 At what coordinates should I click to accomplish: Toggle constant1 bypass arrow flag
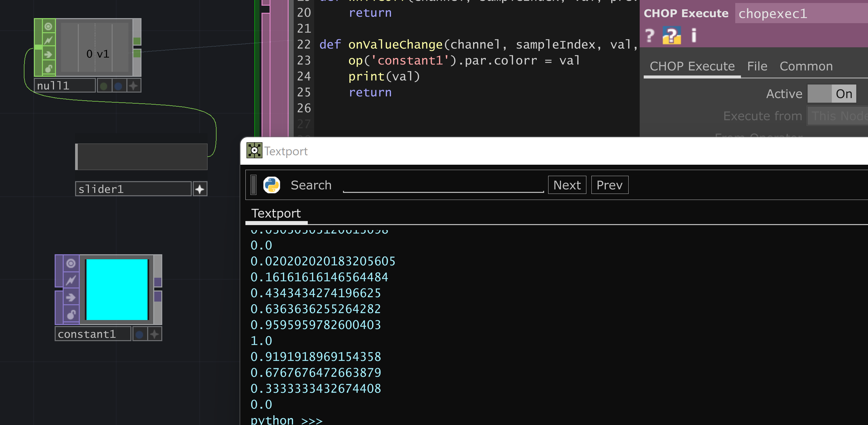71,297
